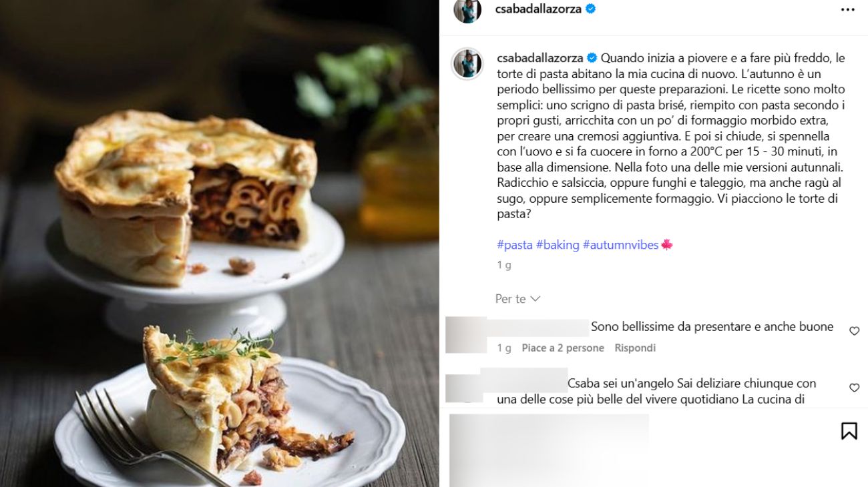This screenshot has width=868, height=487.
Task: Click csabadallazorza username in the caption
Action: pos(540,58)
